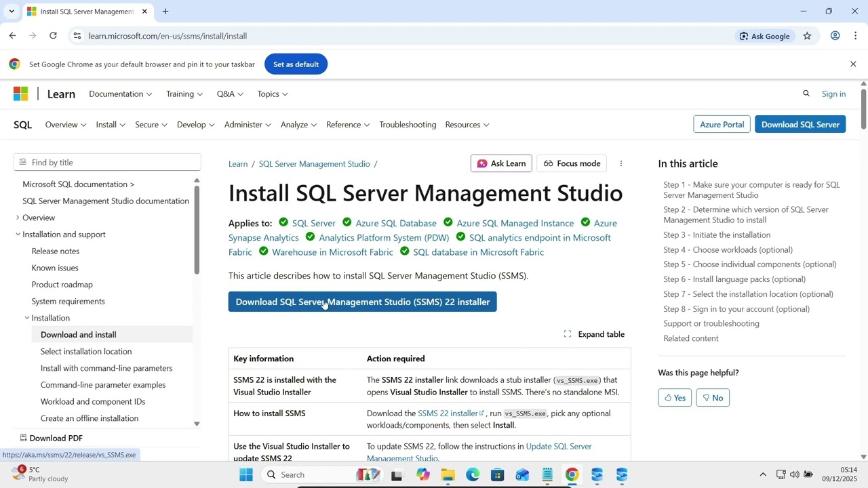The width and height of the screenshot is (868, 488).
Task: Open Windows Start menu
Action: [x=245, y=474]
